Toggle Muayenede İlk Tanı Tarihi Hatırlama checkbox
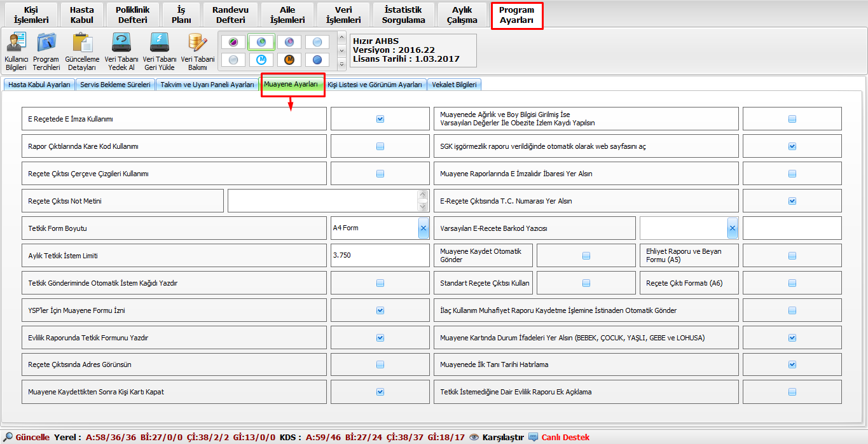This screenshot has height=444, width=868. 792,365
